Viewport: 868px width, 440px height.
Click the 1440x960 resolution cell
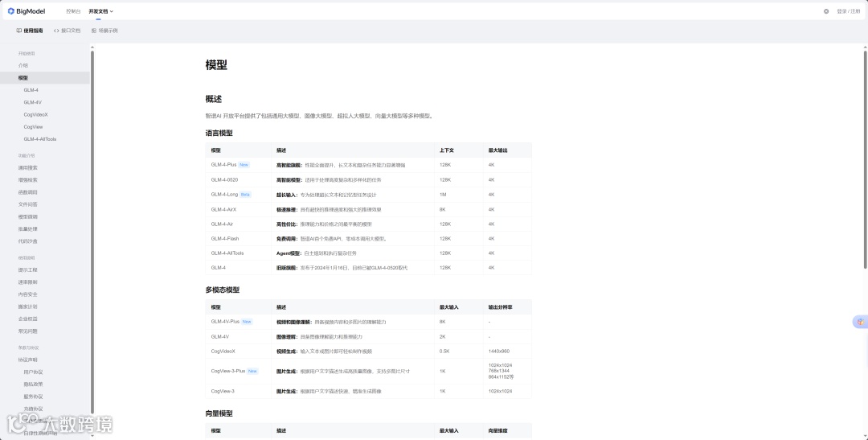(x=501, y=351)
